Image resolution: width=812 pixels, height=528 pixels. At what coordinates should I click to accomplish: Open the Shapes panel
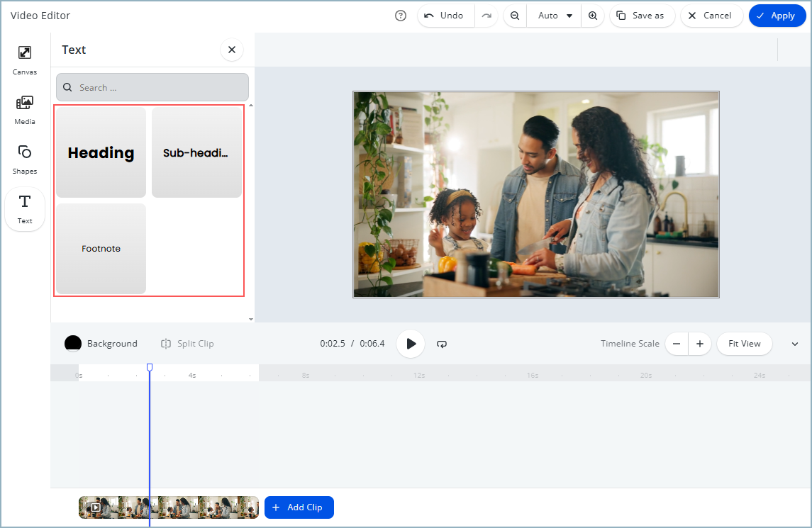25,159
